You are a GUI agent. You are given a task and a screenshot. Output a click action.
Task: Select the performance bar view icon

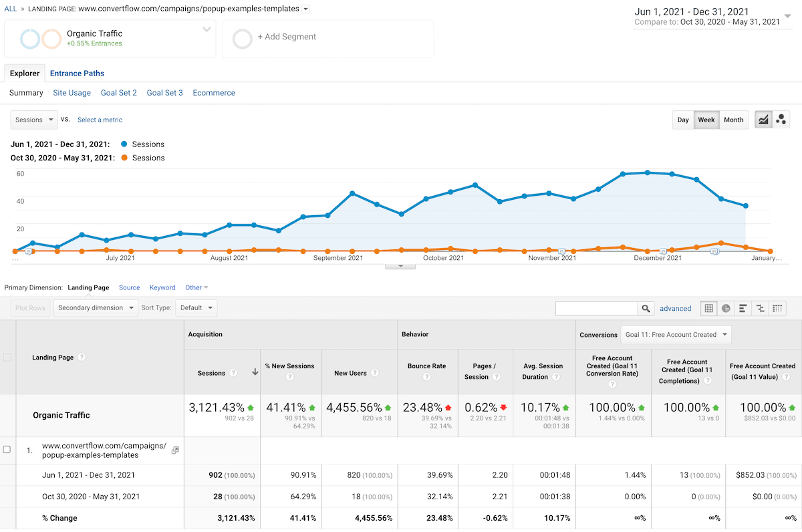click(743, 308)
